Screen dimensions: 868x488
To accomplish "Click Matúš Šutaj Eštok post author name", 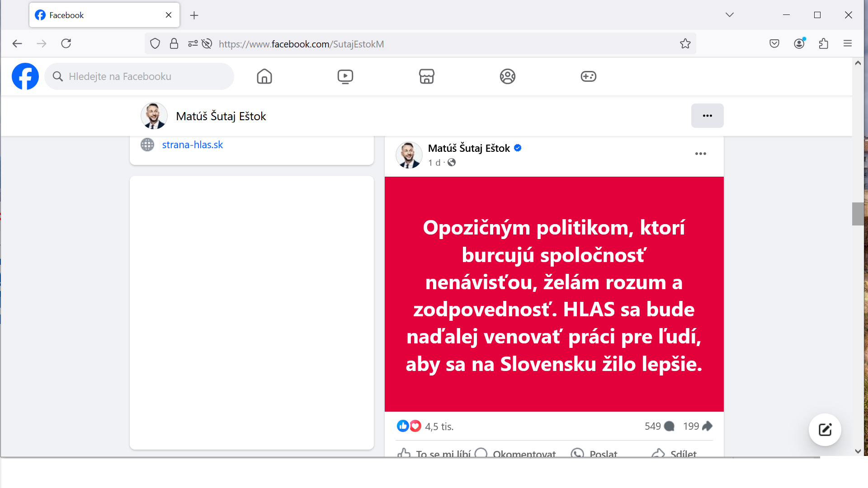I will pos(469,148).
